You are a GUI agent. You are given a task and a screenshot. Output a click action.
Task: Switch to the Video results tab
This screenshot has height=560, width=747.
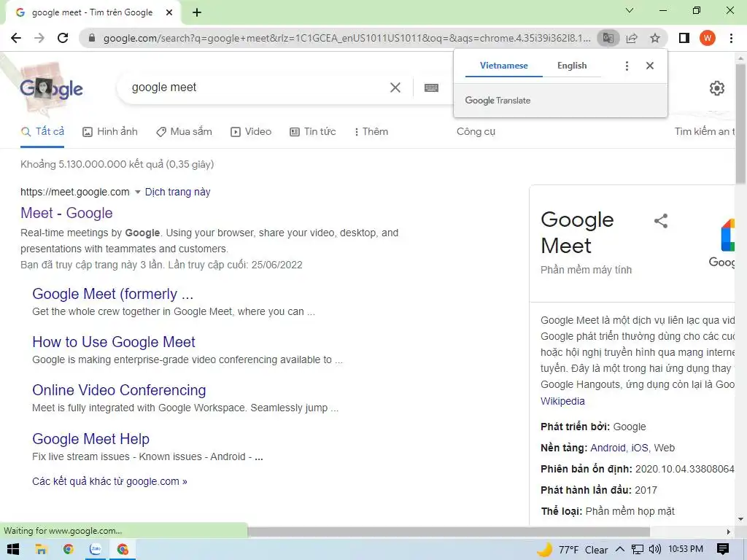[x=251, y=132]
